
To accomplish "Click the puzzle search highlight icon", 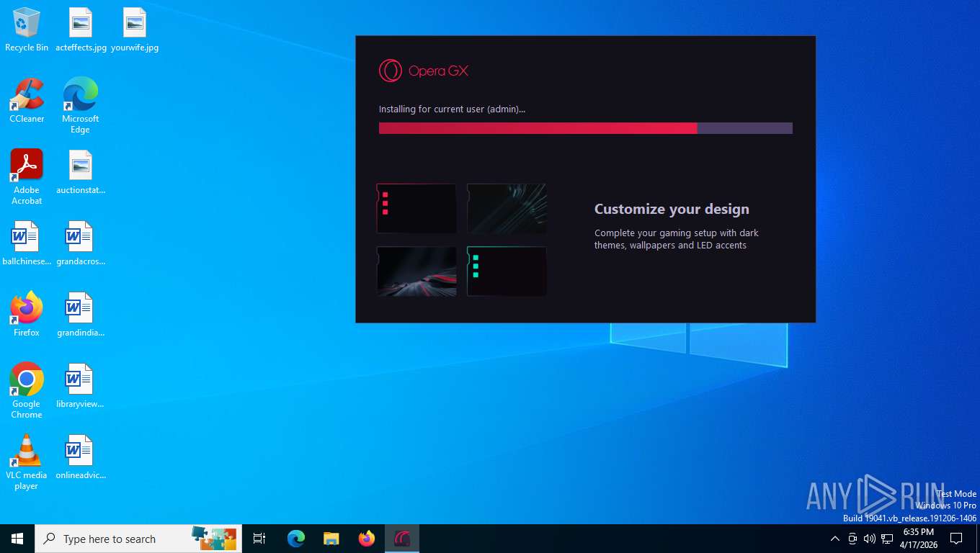I will pyautogui.click(x=214, y=539).
